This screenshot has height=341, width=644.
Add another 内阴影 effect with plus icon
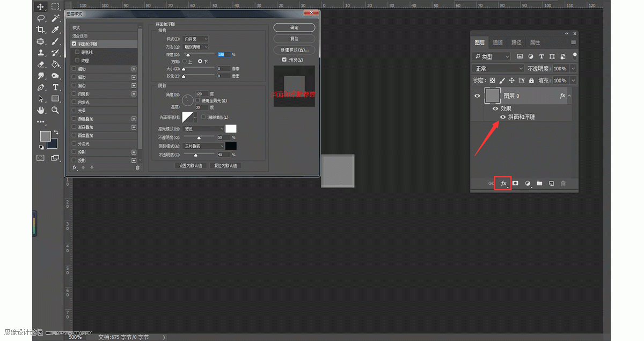coord(134,94)
